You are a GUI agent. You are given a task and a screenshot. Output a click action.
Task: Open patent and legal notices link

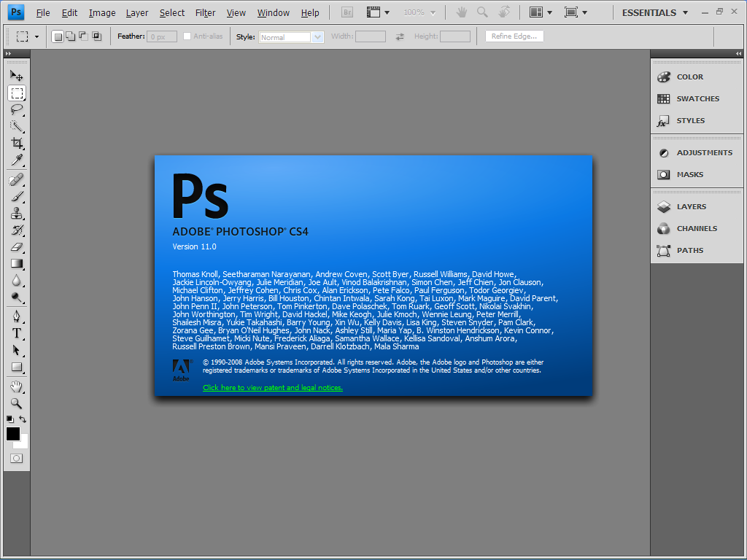pyautogui.click(x=273, y=387)
